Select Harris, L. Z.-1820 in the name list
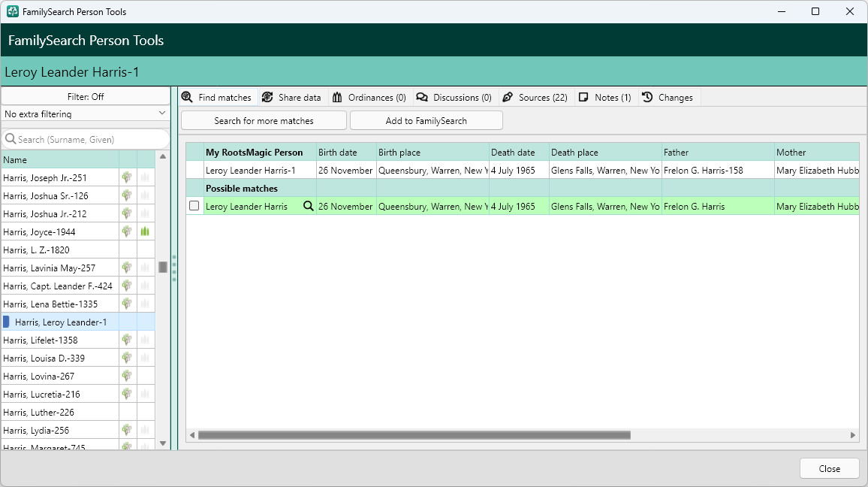 coord(60,250)
